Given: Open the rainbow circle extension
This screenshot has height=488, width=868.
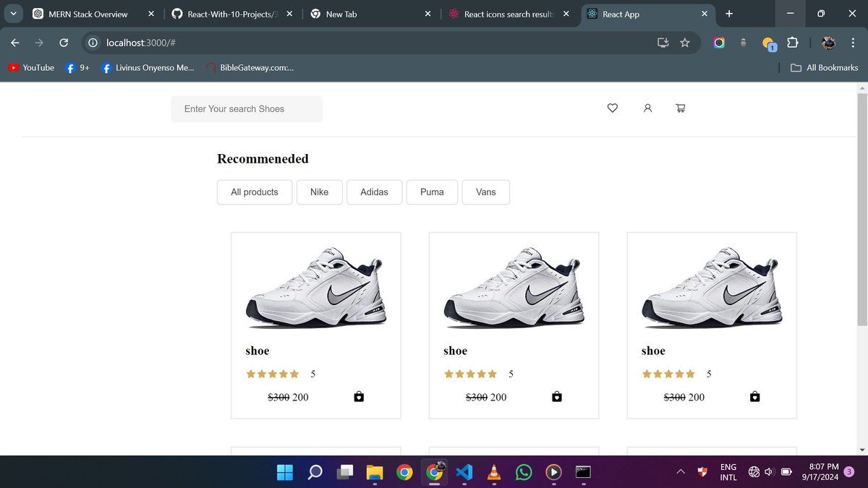Looking at the screenshot, I should [718, 43].
